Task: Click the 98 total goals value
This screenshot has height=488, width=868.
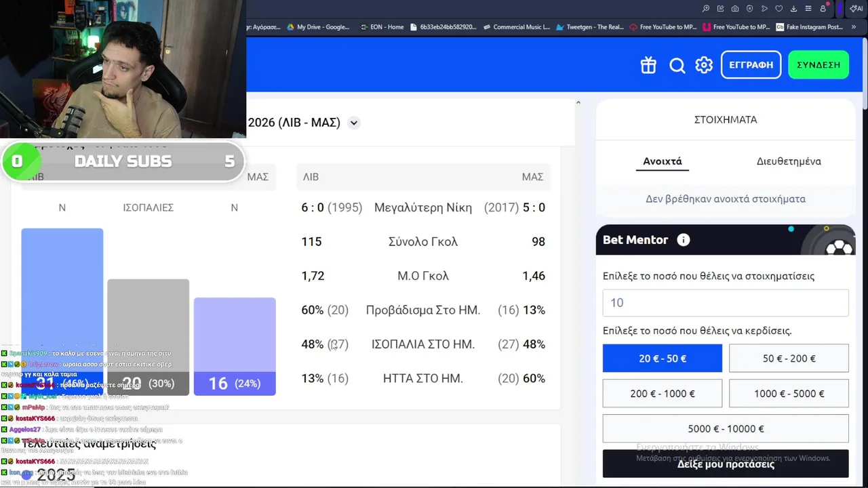Action: [538, 242]
